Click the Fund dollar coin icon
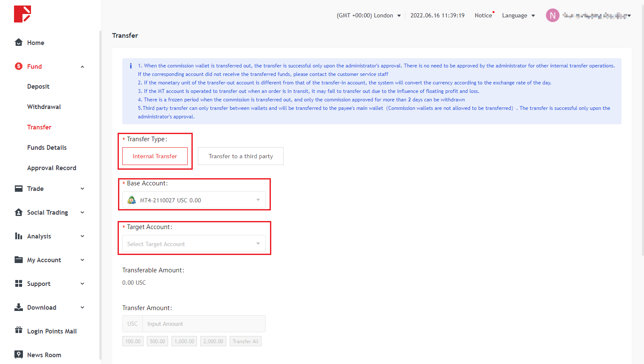The height and width of the screenshot is (364, 644). [x=19, y=66]
